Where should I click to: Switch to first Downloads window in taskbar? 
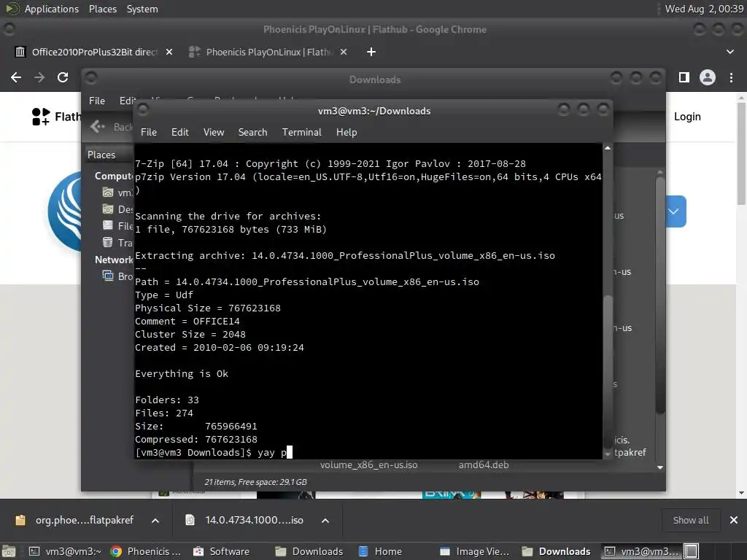click(309, 551)
